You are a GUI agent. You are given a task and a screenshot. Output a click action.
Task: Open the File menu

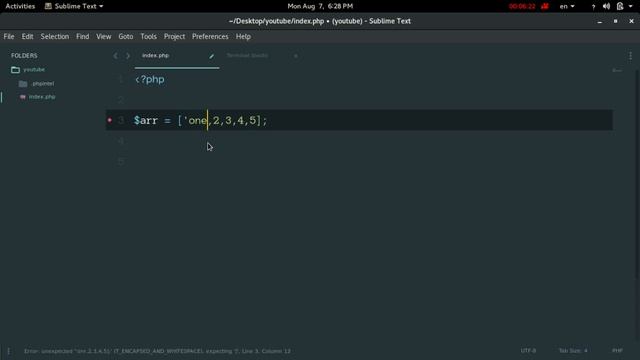coord(9,36)
